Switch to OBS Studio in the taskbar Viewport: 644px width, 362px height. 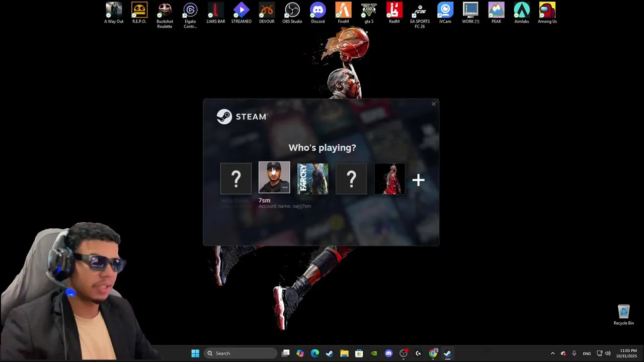click(x=404, y=353)
